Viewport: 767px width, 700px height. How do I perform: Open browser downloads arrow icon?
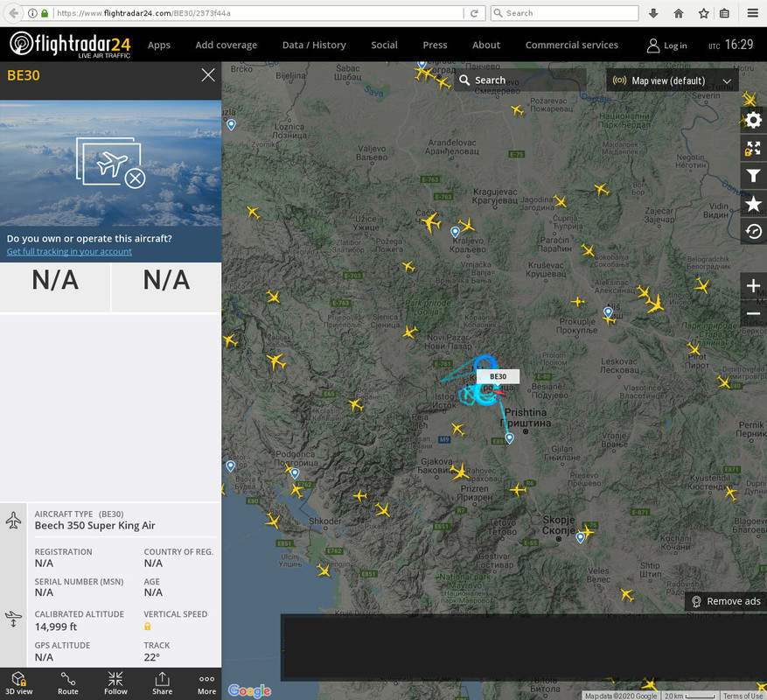(653, 13)
